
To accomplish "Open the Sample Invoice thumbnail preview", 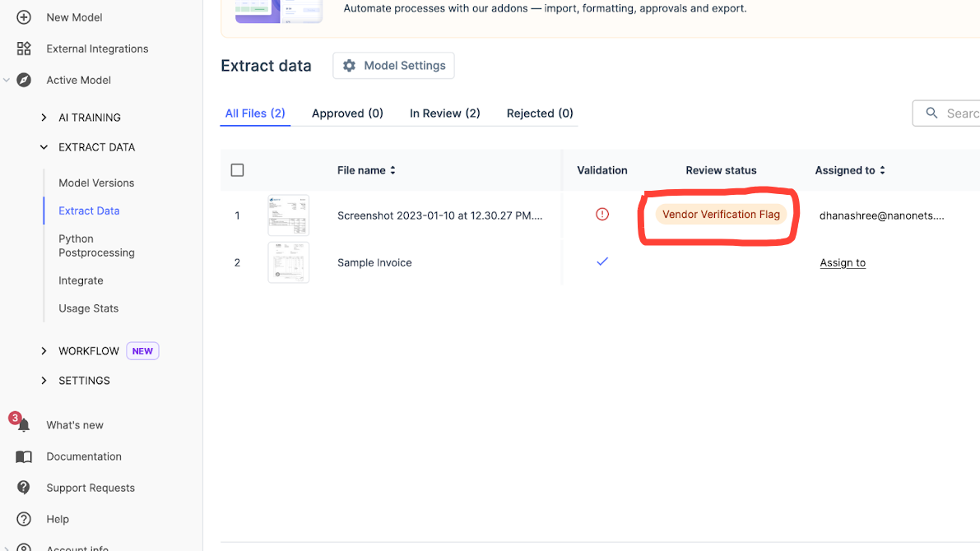I will point(288,262).
